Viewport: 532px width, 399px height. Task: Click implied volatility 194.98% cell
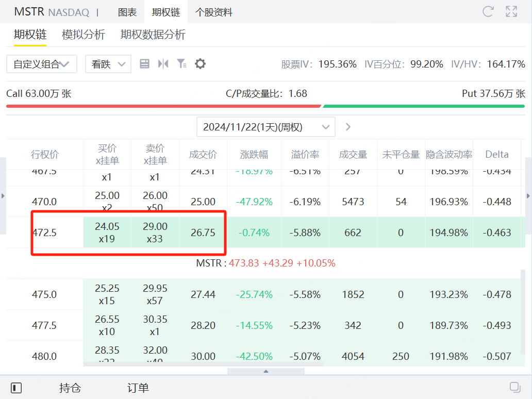point(449,233)
